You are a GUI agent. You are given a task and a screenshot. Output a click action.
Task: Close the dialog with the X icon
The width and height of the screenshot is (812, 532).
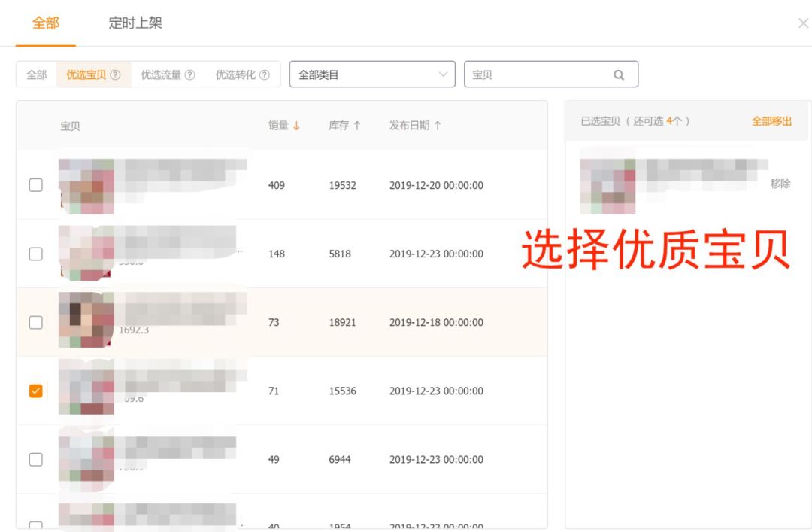coord(803,23)
